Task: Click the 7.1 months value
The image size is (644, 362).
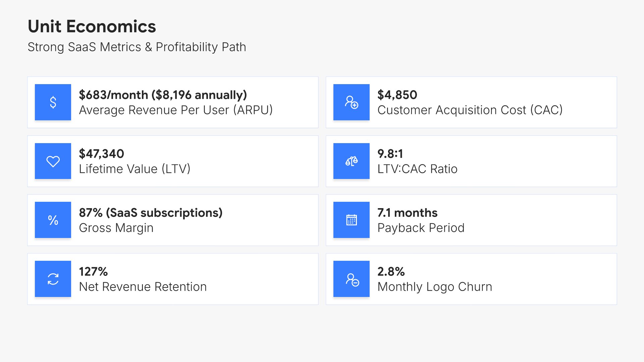Action: pos(407,213)
